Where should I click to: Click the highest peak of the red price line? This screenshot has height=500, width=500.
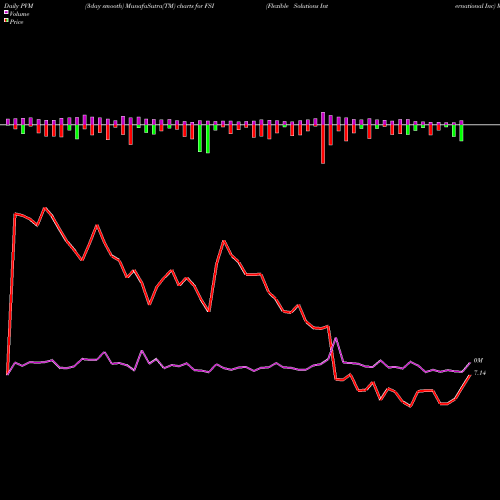coord(45,208)
